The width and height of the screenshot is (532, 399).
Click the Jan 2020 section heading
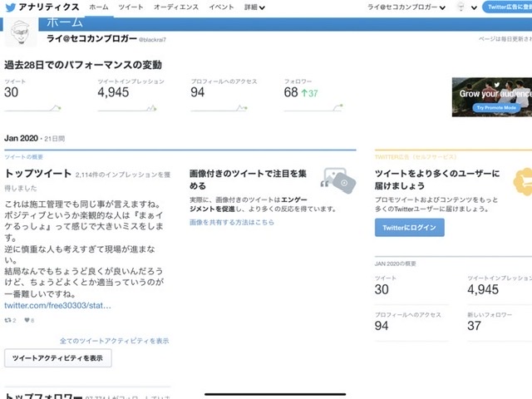tap(21, 138)
